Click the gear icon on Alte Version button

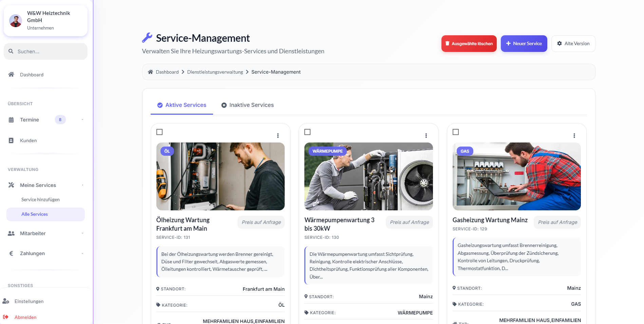560,43
